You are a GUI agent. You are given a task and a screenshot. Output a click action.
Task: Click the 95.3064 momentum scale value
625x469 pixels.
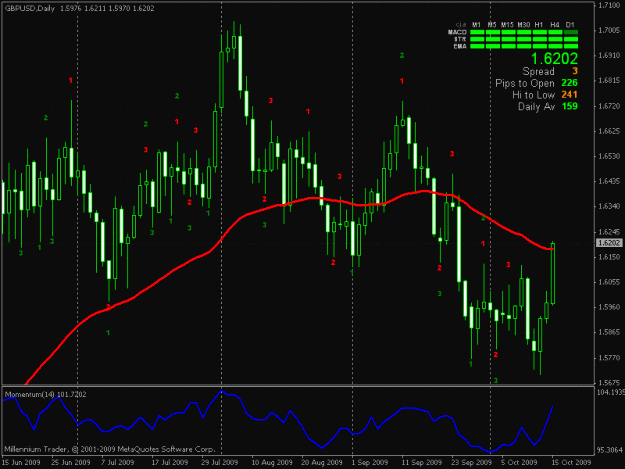point(609,450)
